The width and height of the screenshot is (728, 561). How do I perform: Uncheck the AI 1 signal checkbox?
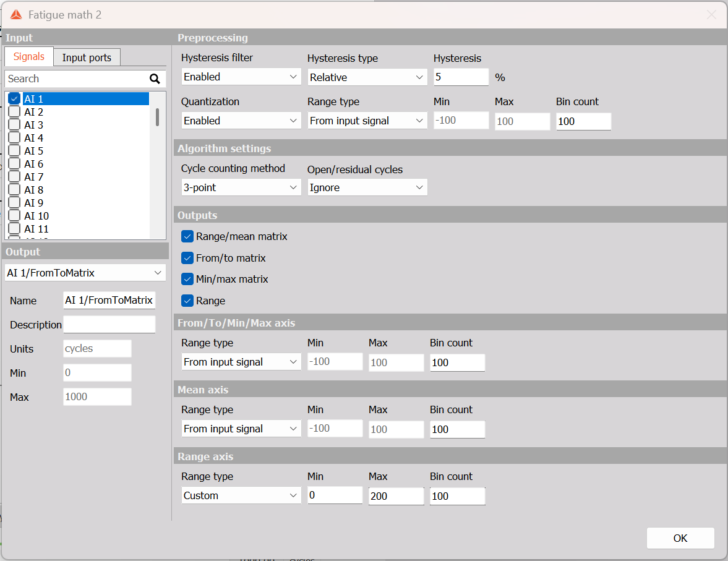pyautogui.click(x=14, y=98)
